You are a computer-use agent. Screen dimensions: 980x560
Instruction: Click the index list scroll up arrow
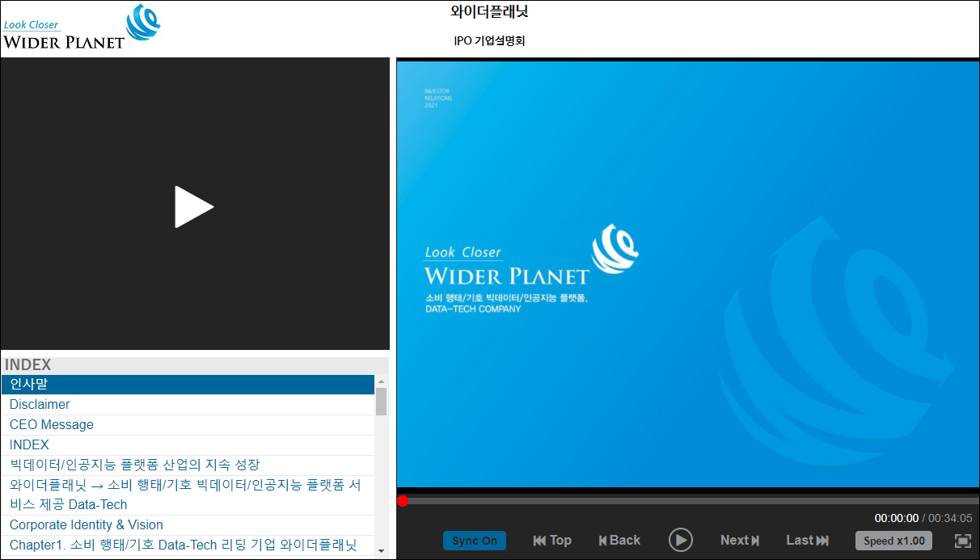[382, 381]
